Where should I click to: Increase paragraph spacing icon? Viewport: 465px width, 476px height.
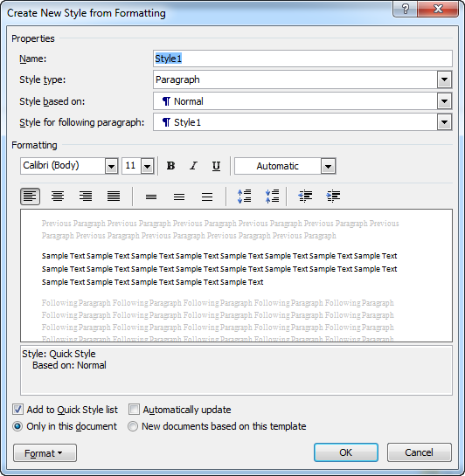(244, 197)
